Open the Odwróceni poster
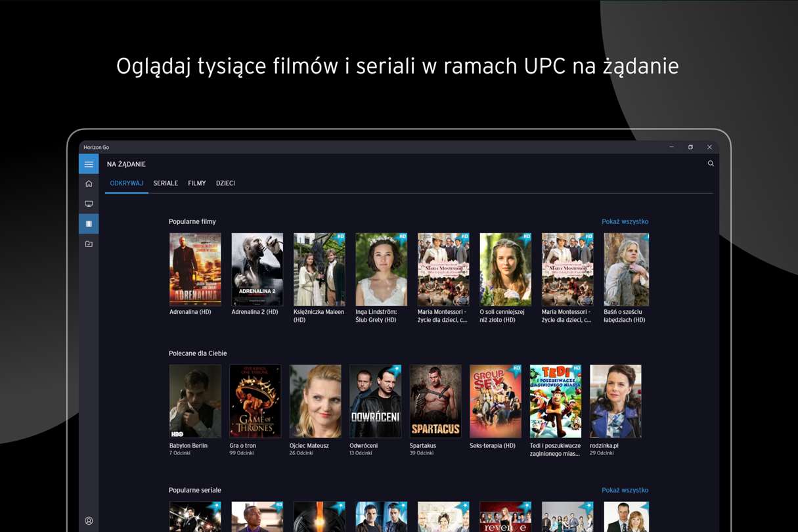 [376, 401]
